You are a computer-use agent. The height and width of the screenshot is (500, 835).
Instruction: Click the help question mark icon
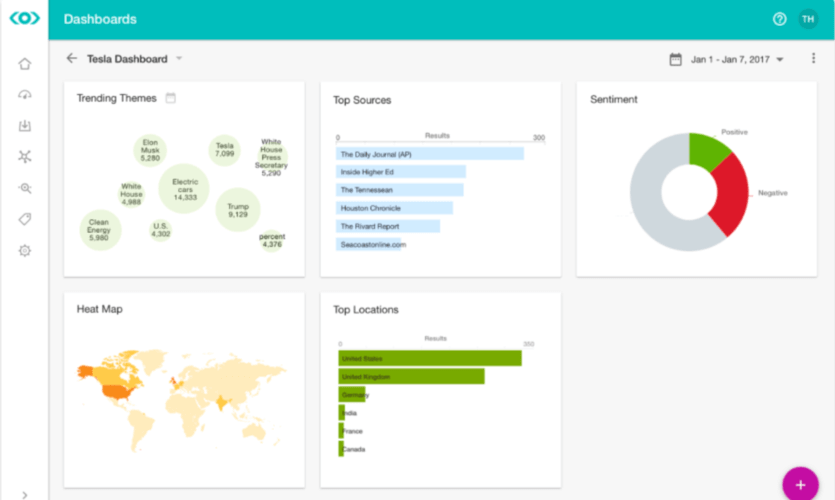click(779, 19)
